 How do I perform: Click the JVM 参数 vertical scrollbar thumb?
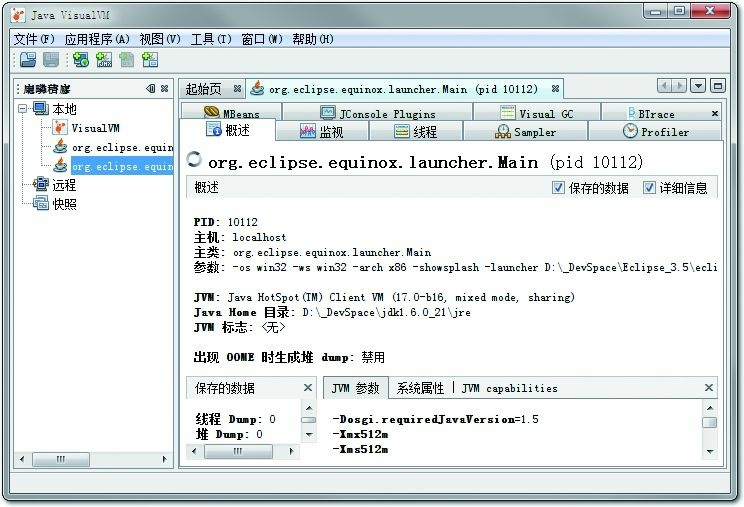click(x=710, y=422)
